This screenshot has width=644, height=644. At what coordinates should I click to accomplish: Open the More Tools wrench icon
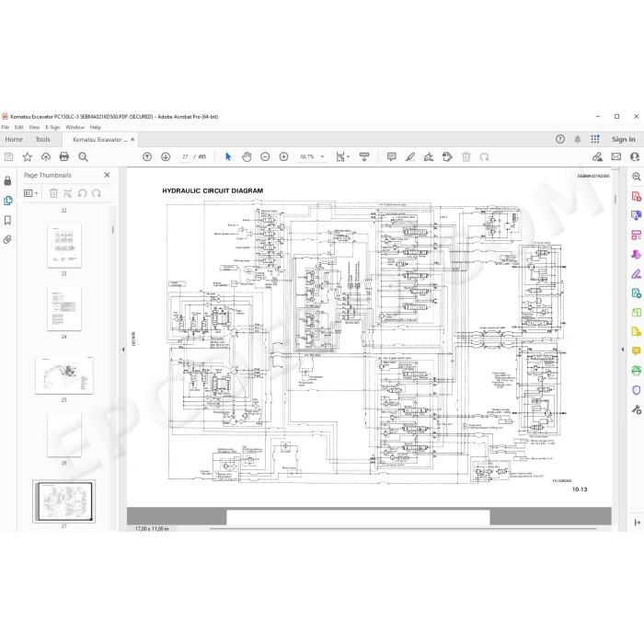[637, 409]
